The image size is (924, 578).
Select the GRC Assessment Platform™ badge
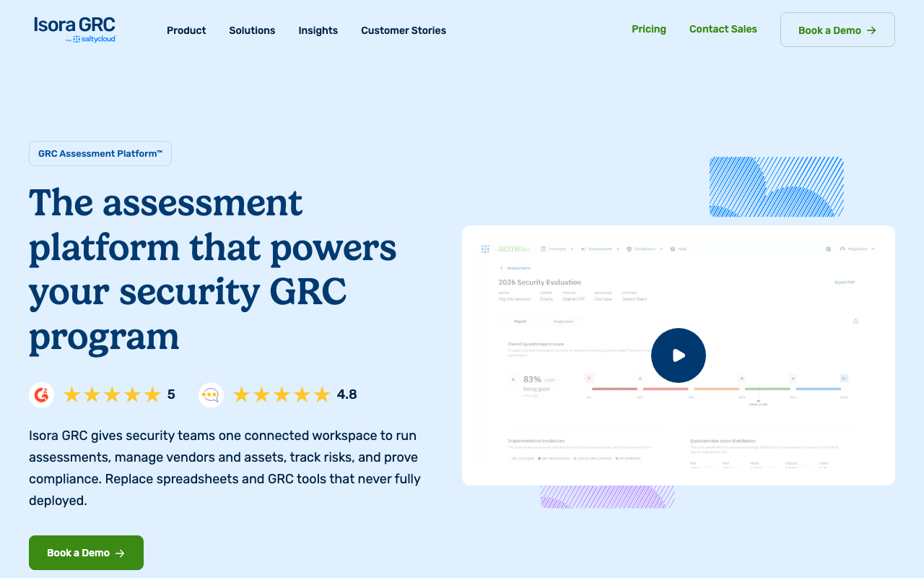pos(100,153)
